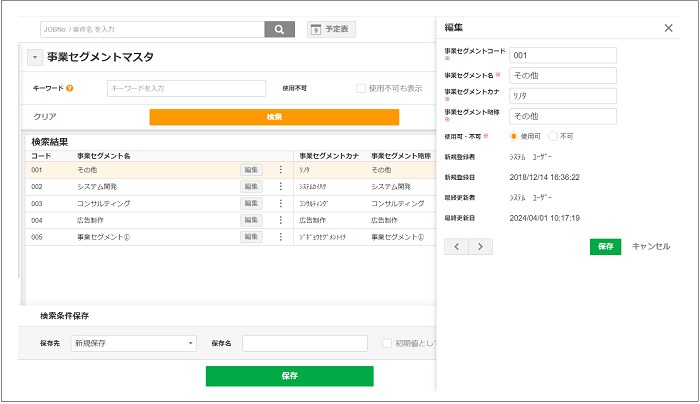700x404 pixels.
Task: Go to next record arrow in edit panel
Action: [481, 246]
